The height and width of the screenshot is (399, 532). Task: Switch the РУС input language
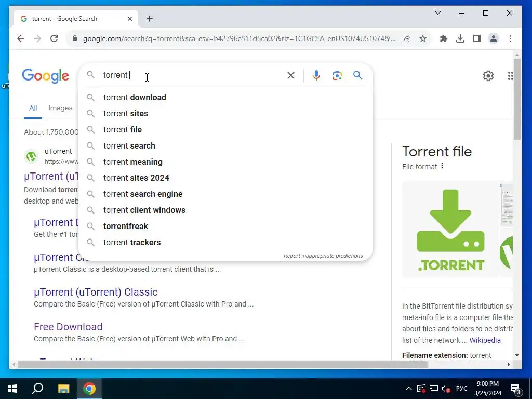click(x=462, y=389)
